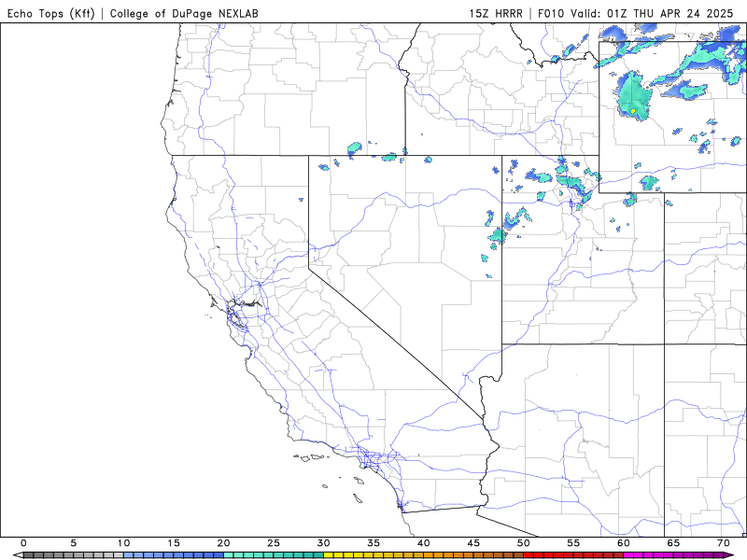
Task: Click the color bar label "55"
Action: click(573, 543)
